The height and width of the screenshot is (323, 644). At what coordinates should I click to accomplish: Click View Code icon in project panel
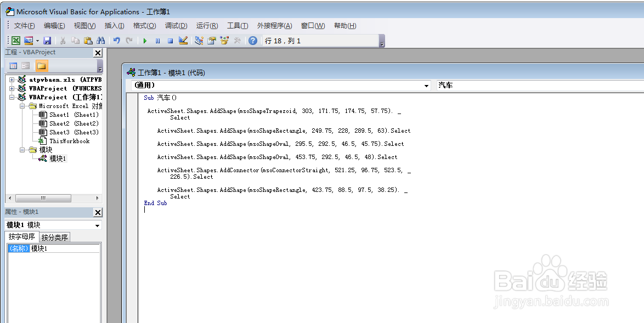click(x=13, y=66)
